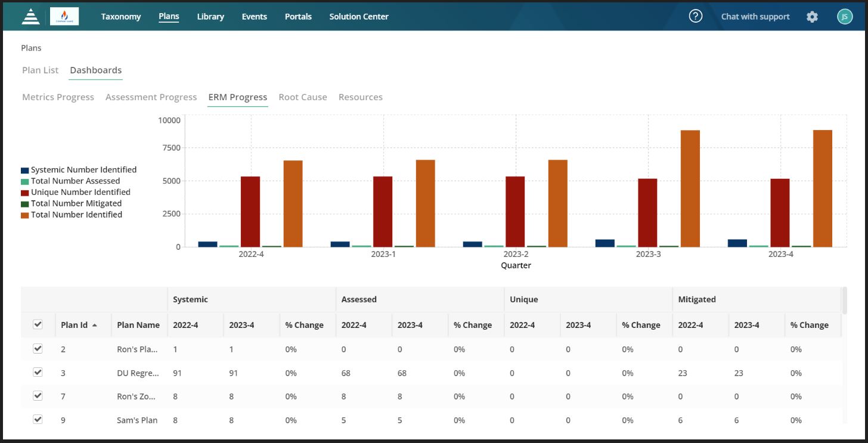Uncheck the select-all checkbox in table header

pyautogui.click(x=38, y=324)
